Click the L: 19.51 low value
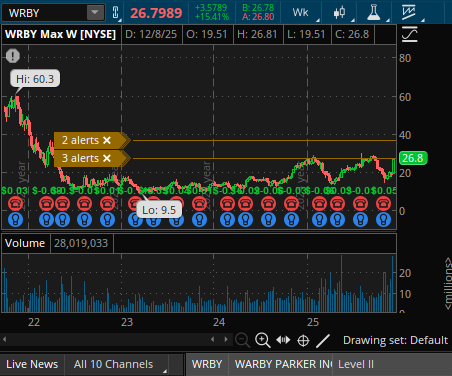 point(306,34)
